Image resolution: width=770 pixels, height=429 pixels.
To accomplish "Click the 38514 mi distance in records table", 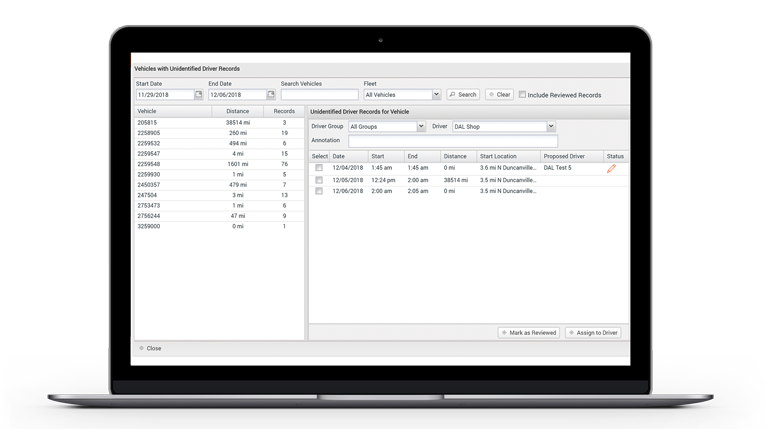I will point(456,180).
